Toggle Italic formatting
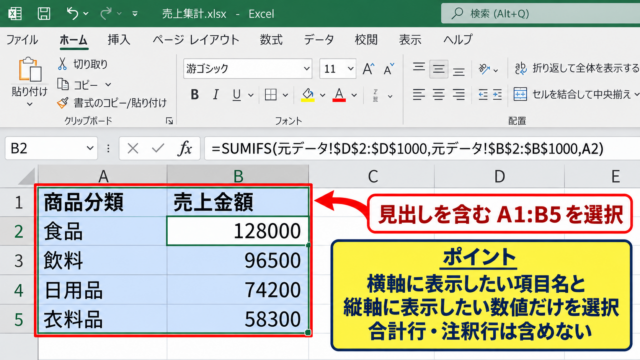 pyautogui.click(x=216, y=95)
